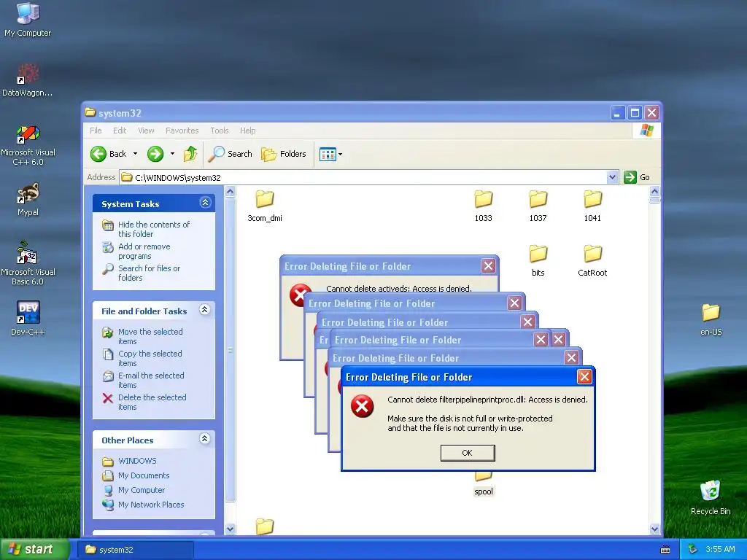The width and height of the screenshot is (747, 560).
Task: Click Move the selected items
Action: 150,336
